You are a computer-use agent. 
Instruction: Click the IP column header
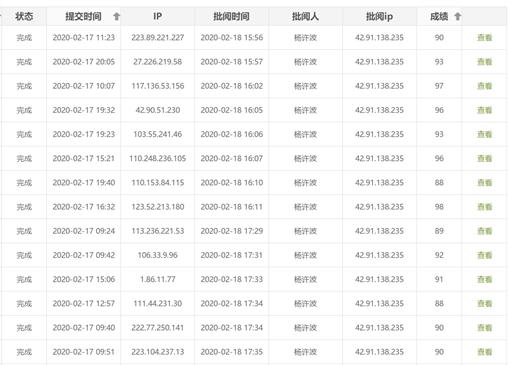click(x=158, y=16)
